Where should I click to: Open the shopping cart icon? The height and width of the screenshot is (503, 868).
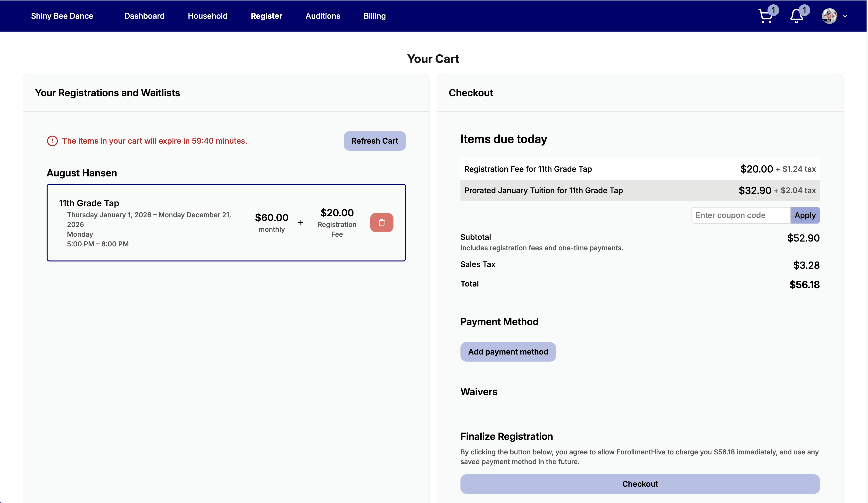(x=766, y=16)
